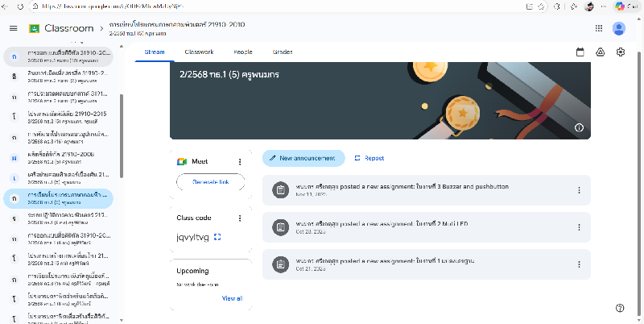Open class Google Calendar icon
The image size is (644, 324).
coord(580,52)
